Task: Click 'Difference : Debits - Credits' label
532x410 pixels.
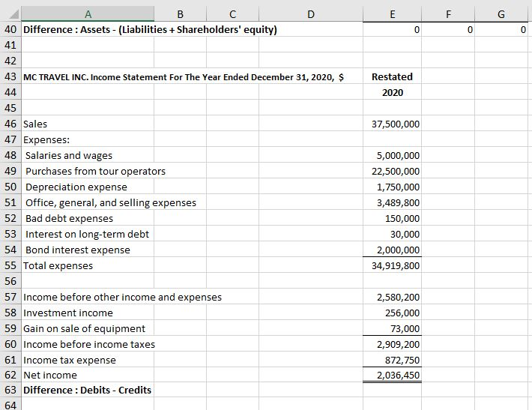Action: pyautogui.click(x=87, y=390)
